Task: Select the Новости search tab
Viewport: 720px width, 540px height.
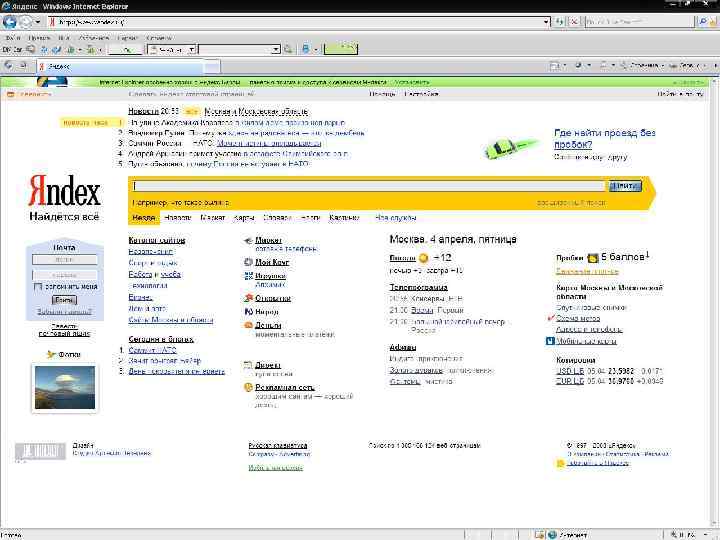Action: (177, 218)
